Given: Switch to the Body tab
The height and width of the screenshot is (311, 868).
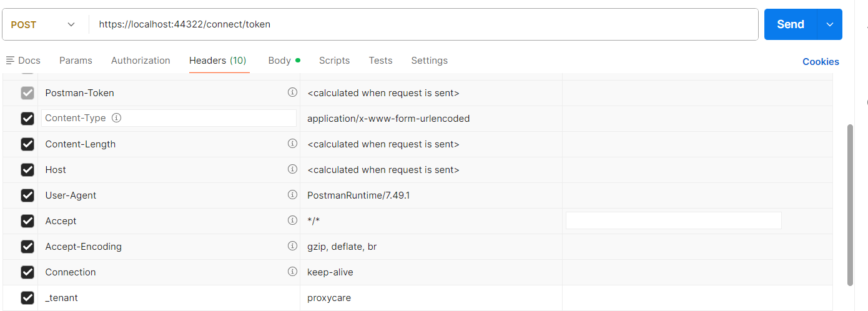Looking at the screenshot, I should click(280, 61).
